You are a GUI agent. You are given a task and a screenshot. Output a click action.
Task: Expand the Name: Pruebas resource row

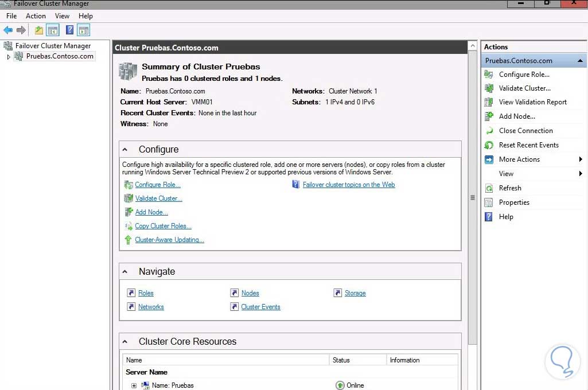[x=134, y=385]
